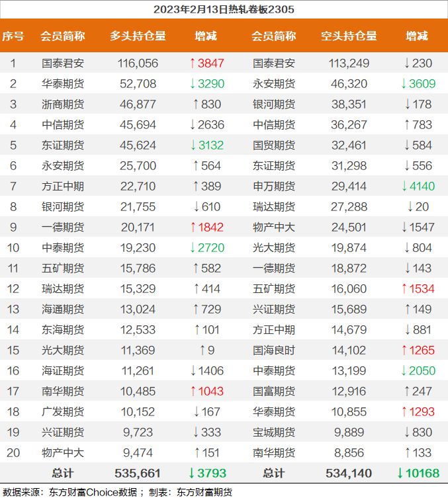448x502 pixels.
Task: Select the 宝城期货 cell in row 19
Action: [274, 433]
